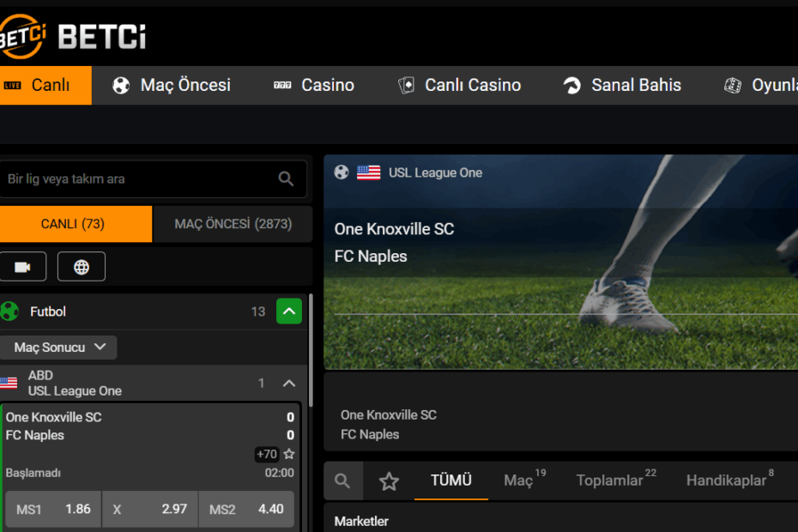
Task: Click the 02:00 start time text
Action: pyautogui.click(x=280, y=473)
